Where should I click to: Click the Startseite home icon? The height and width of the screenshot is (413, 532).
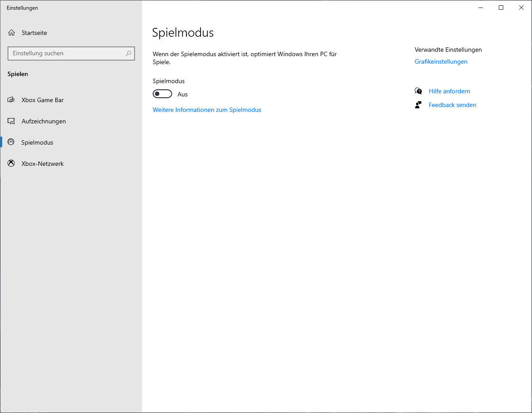tap(12, 33)
